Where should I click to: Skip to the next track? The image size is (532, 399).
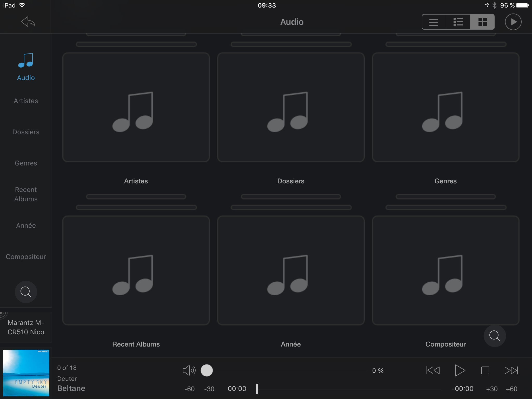click(x=511, y=370)
